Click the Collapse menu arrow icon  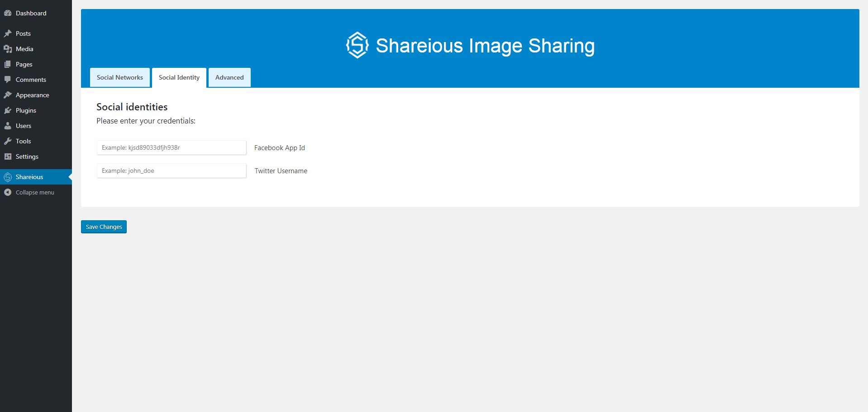coord(8,192)
